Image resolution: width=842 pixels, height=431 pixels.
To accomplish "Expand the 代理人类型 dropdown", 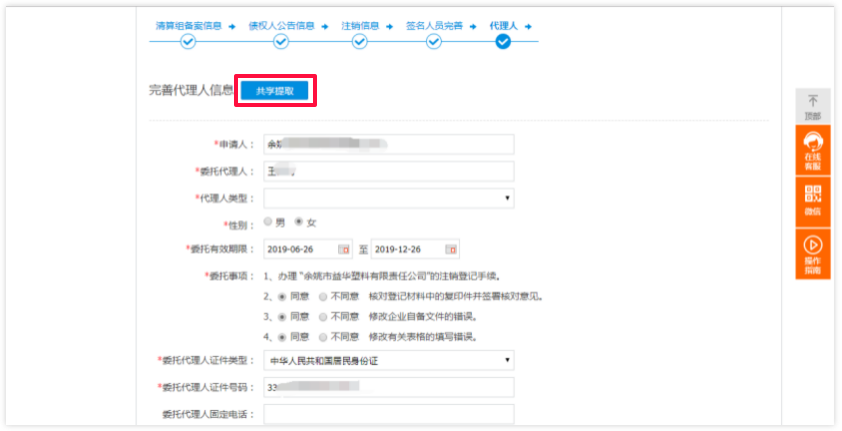I will click(x=388, y=198).
